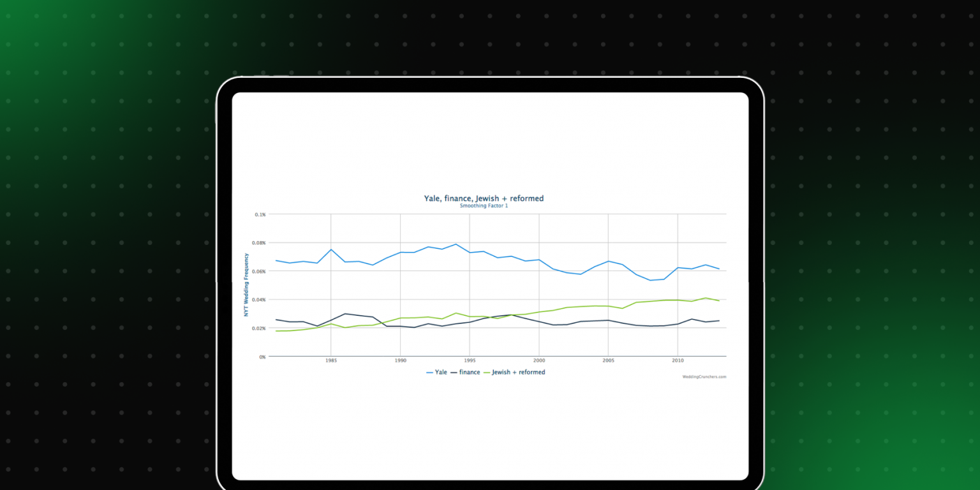Click the 0% label at the y-axis origin
Screen dimensions: 980x490
pos(263,357)
